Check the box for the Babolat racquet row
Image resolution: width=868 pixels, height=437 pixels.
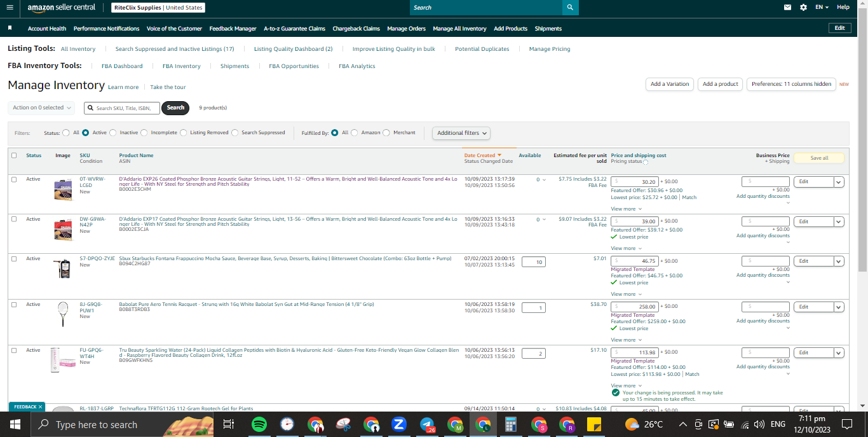14,305
